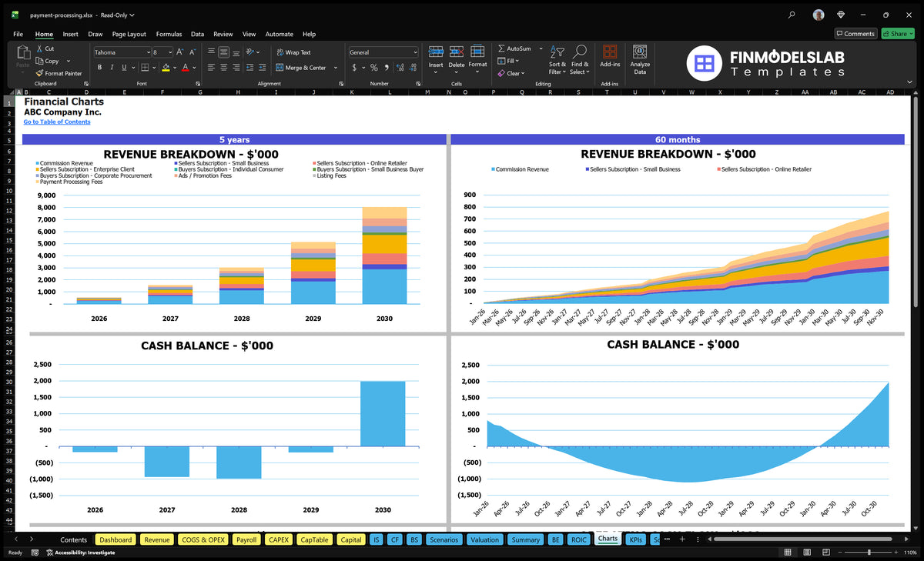Decrease font size with the smaller A icon
Screen dimensions: 924x561
[192, 52]
